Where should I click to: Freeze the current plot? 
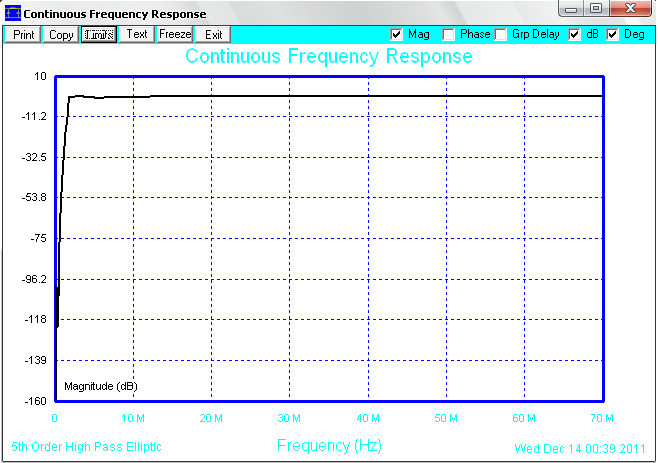click(175, 34)
